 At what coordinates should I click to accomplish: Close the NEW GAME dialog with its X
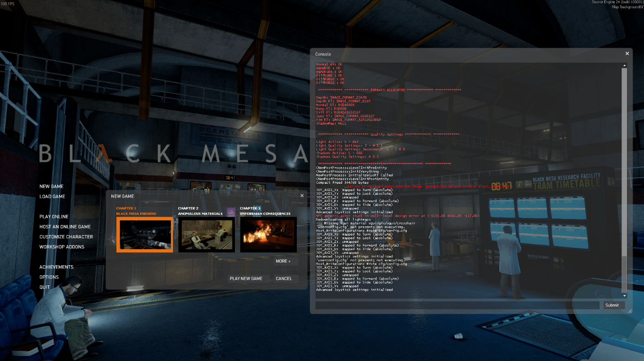[x=302, y=196]
